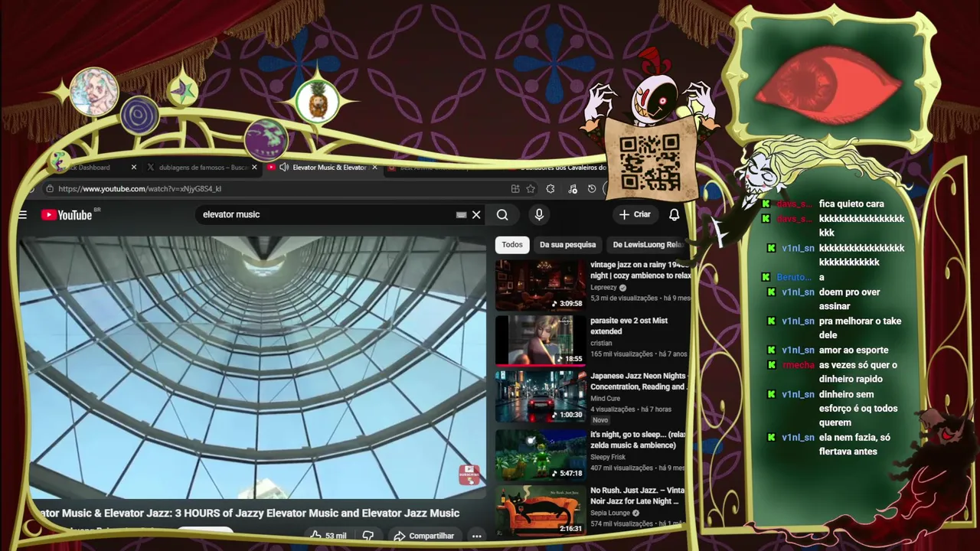Image resolution: width=980 pixels, height=551 pixels.
Task: Click the video player to pause
Action: pos(253,367)
